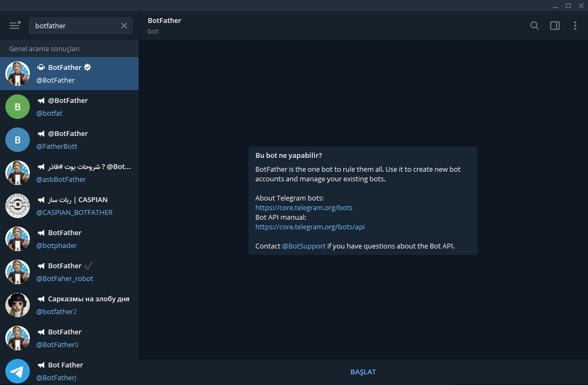
Task: Open the Telegram logo avatar Bot Father channel
Action: [18, 371]
